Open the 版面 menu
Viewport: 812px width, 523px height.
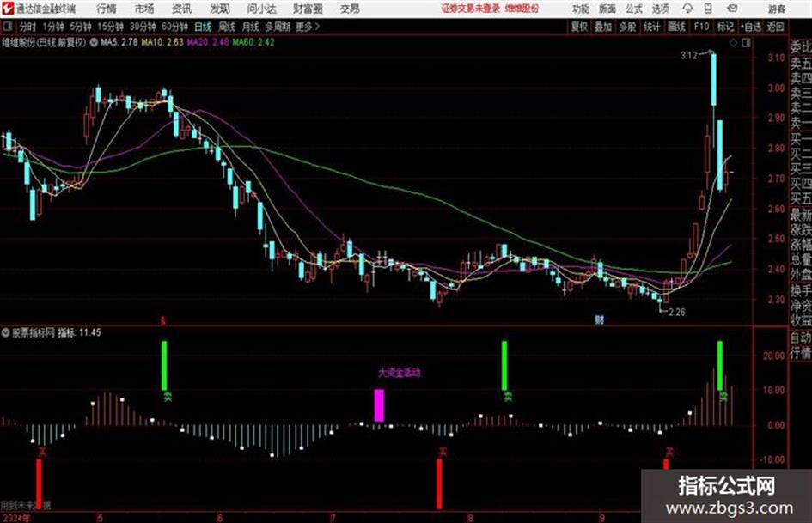(607, 9)
